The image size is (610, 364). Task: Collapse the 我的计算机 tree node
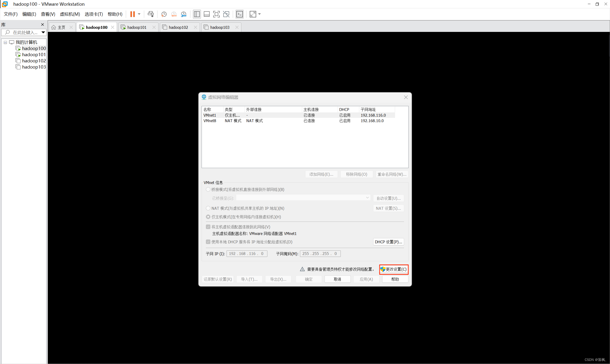[x=5, y=42]
